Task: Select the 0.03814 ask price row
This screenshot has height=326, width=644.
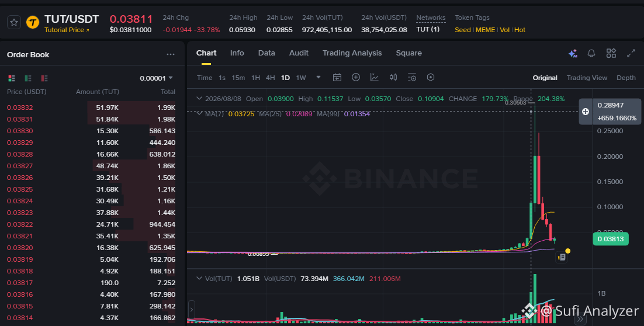Action: [91, 318]
